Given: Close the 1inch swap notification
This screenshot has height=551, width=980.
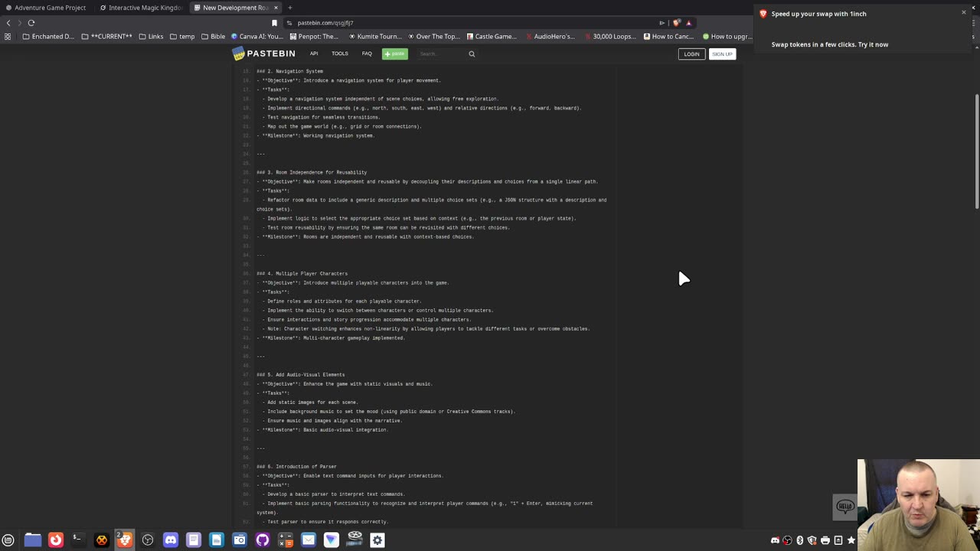Looking at the screenshot, I should tap(963, 12).
